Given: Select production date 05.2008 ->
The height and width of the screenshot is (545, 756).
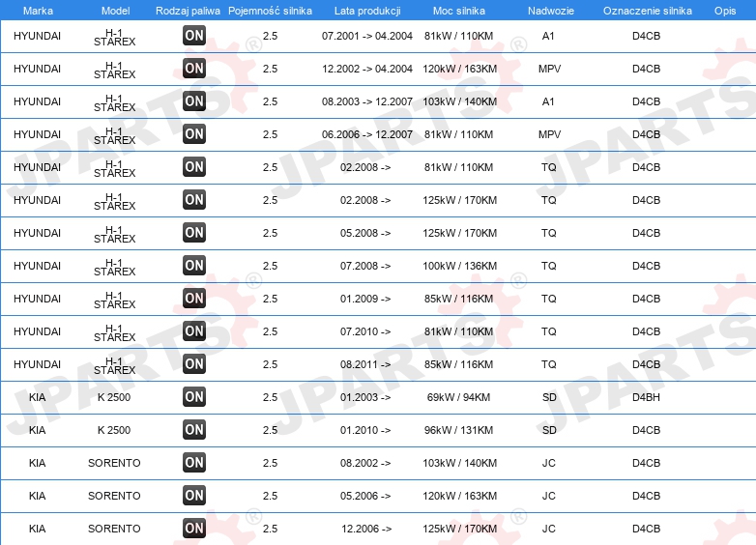Looking at the screenshot, I should (x=365, y=233).
